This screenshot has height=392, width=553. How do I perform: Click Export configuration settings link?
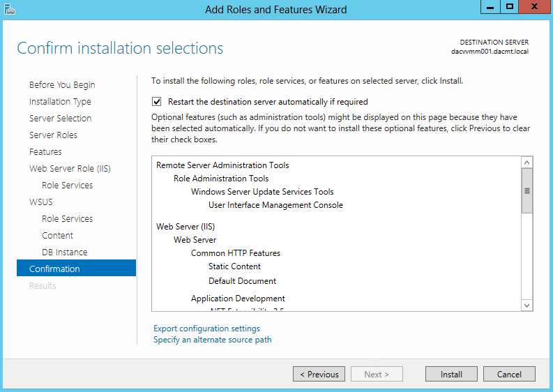206,329
